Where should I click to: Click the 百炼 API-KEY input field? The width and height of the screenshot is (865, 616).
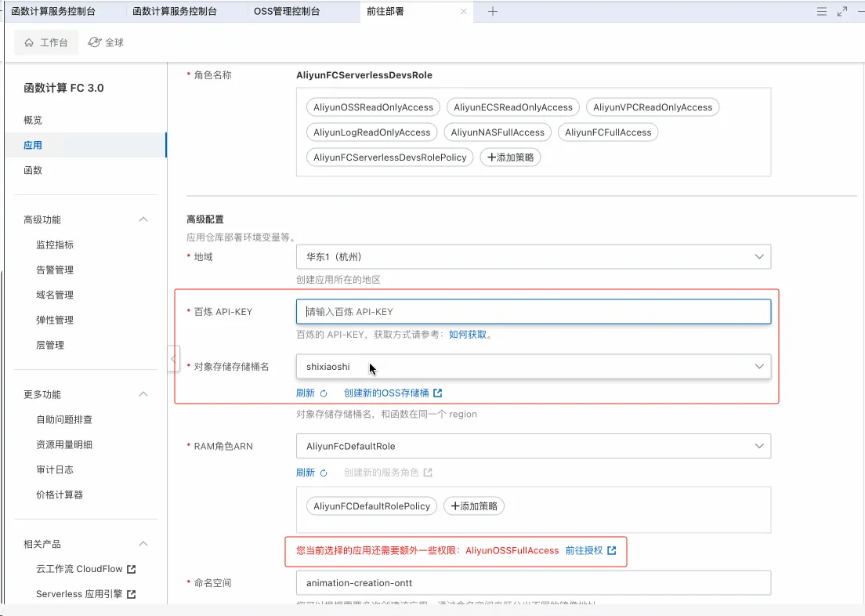(534, 311)
